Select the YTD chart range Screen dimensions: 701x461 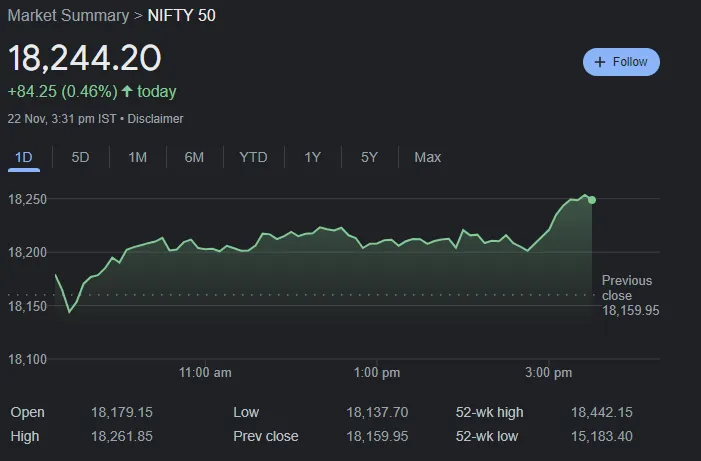tap(253, 157)
